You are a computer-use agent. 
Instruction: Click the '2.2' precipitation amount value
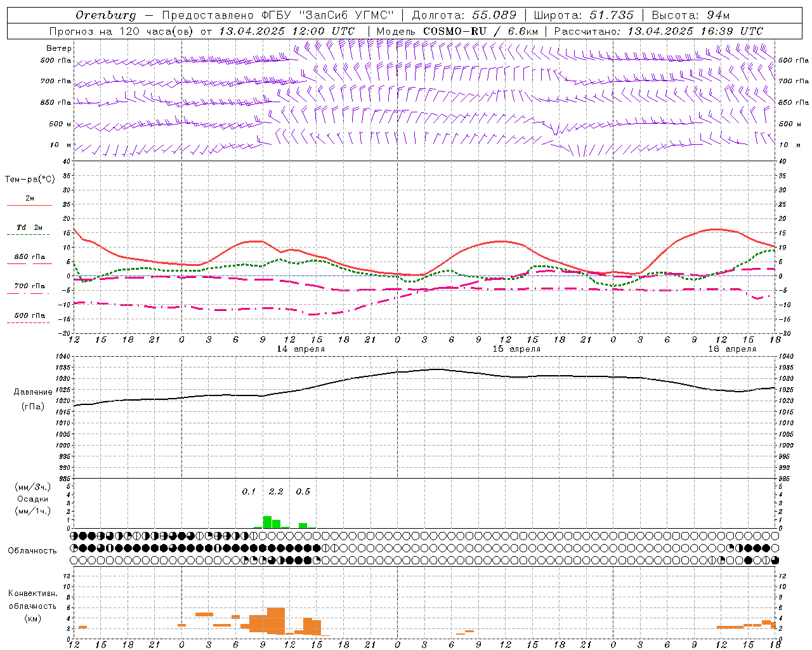click(276, 492)
